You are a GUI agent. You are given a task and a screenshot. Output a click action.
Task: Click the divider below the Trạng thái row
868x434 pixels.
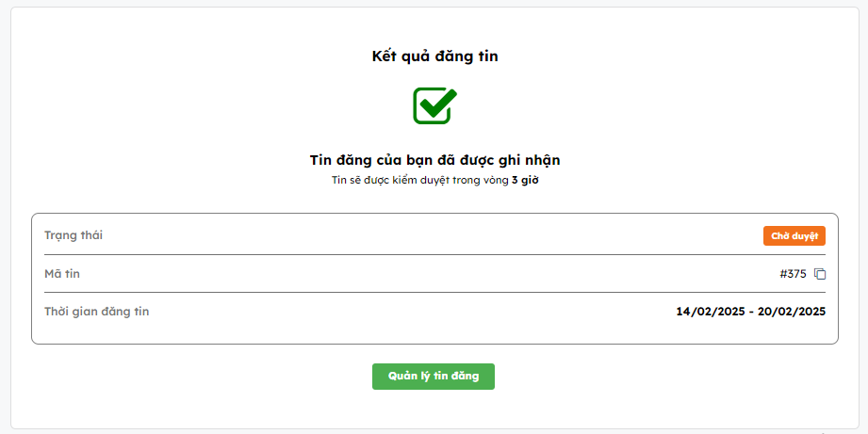434,254
